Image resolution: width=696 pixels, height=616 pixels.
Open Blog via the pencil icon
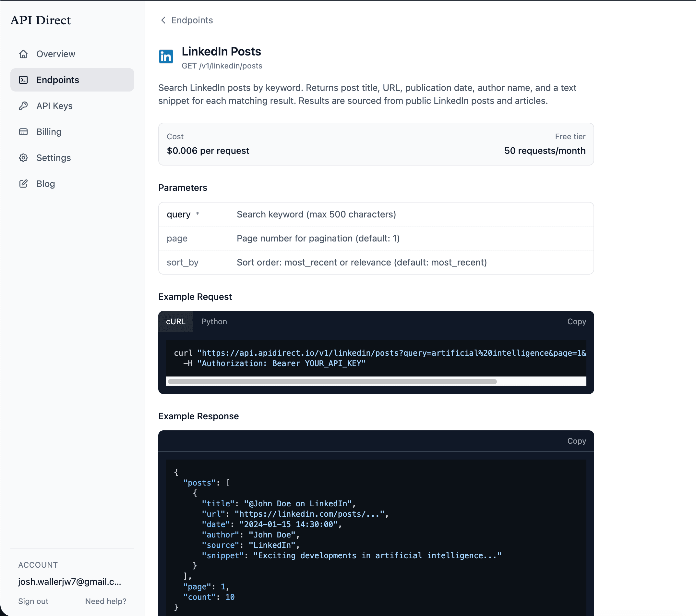click(x=23, y=184)
